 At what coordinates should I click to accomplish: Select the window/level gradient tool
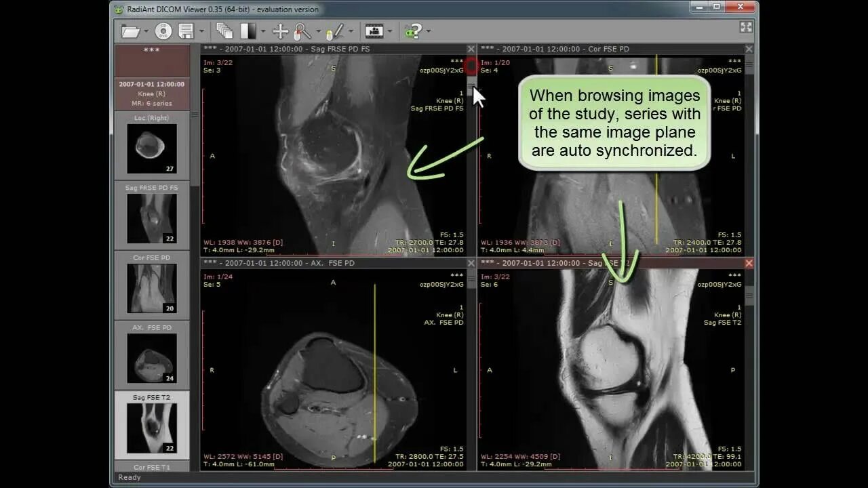(x=248, y=31)
